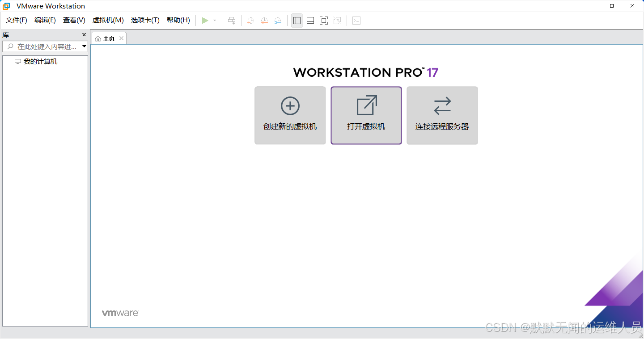Click the 创建新的虚拟机 tile
644x339 pixels.
(290, 115)
